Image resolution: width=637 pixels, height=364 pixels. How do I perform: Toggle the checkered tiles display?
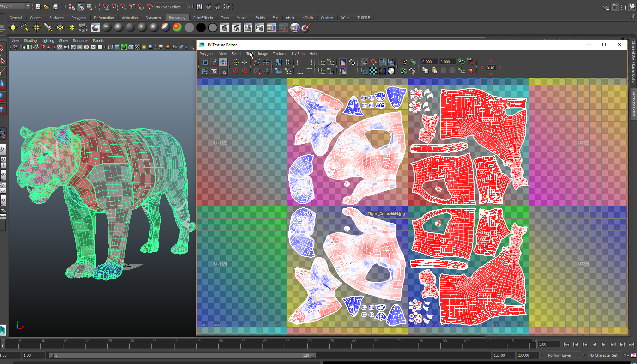(373, 71)
